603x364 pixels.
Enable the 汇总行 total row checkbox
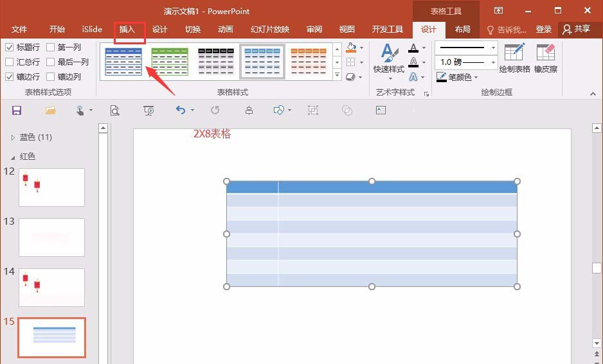10,62
